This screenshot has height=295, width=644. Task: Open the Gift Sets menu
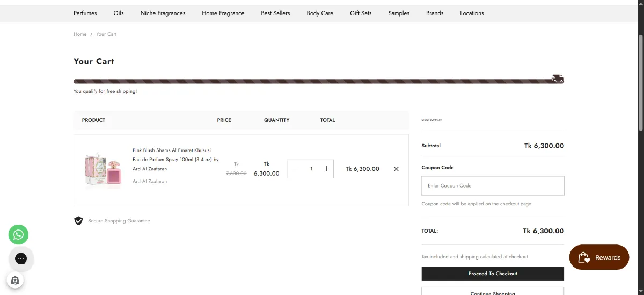point(361,13)
